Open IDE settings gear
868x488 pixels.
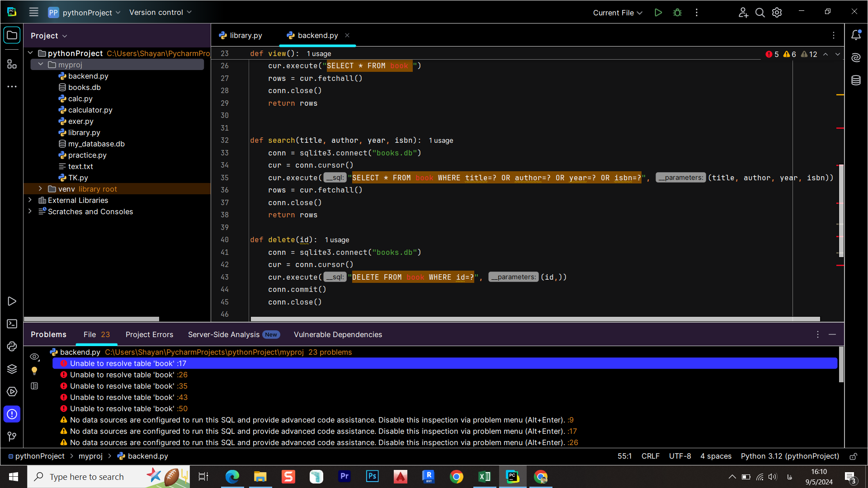point(777,13)
